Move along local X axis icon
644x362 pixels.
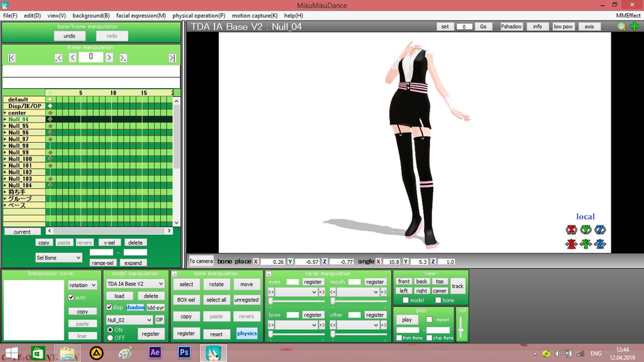571,244
